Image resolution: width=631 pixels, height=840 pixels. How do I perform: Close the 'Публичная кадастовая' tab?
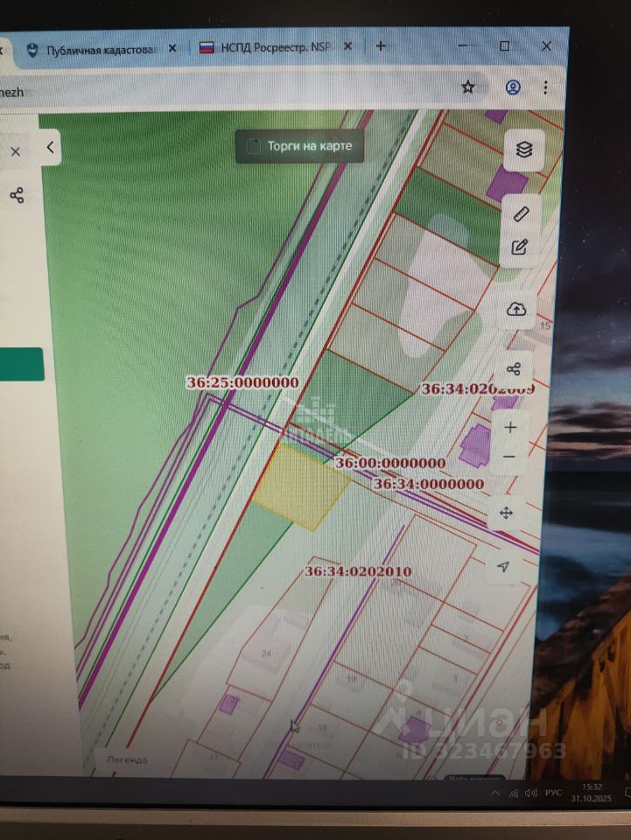tap(172, 48)
